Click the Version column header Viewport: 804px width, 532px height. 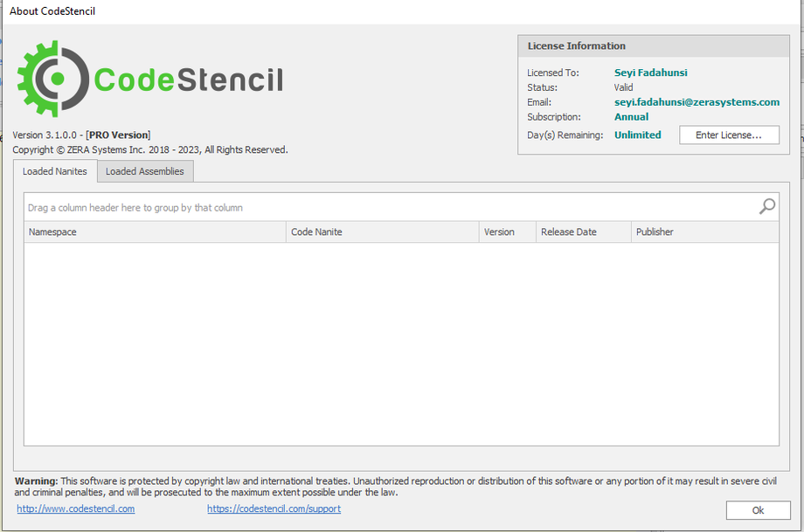tap(507, 231)
